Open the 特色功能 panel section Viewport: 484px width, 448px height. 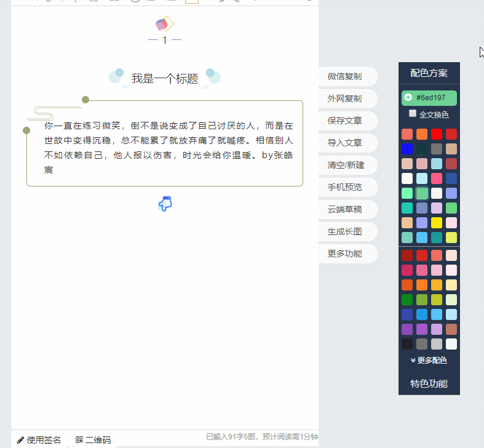[x=429, y=383]
